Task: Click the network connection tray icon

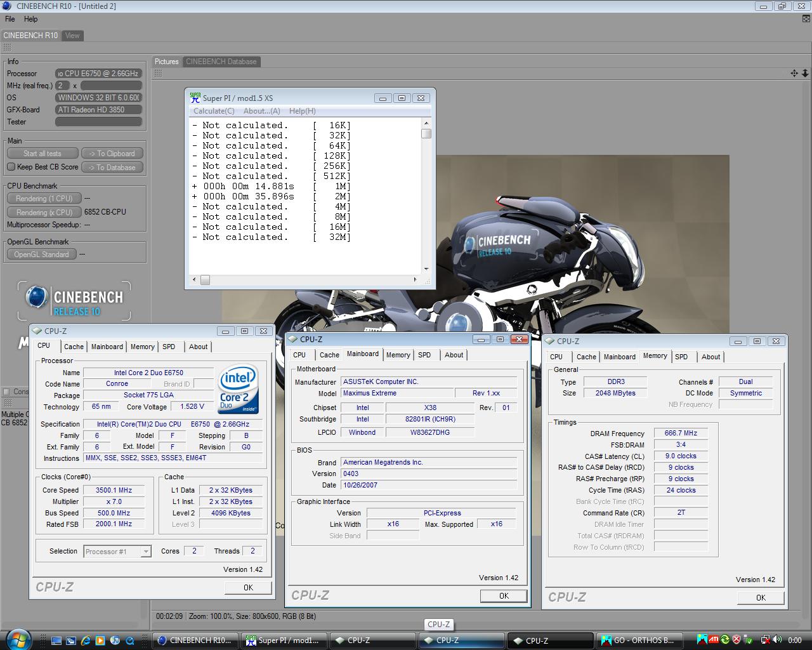Action: pyautogui.click(x=765, y=640)
